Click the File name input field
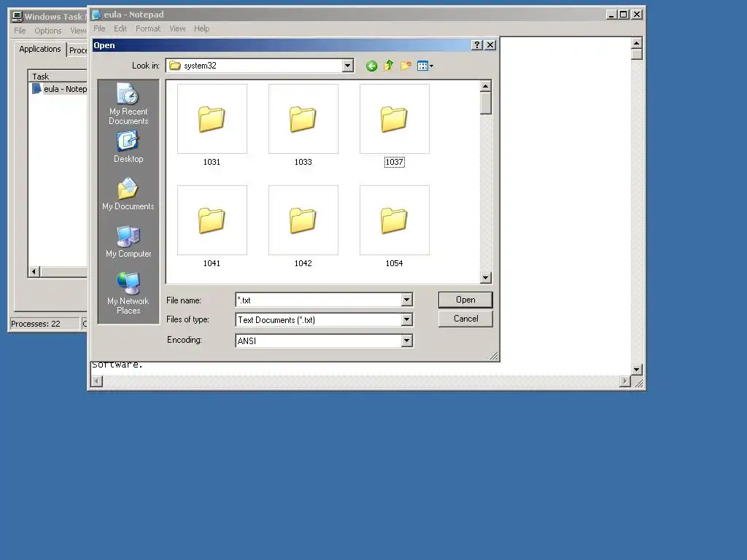747x560 pixels. (318, 300)
